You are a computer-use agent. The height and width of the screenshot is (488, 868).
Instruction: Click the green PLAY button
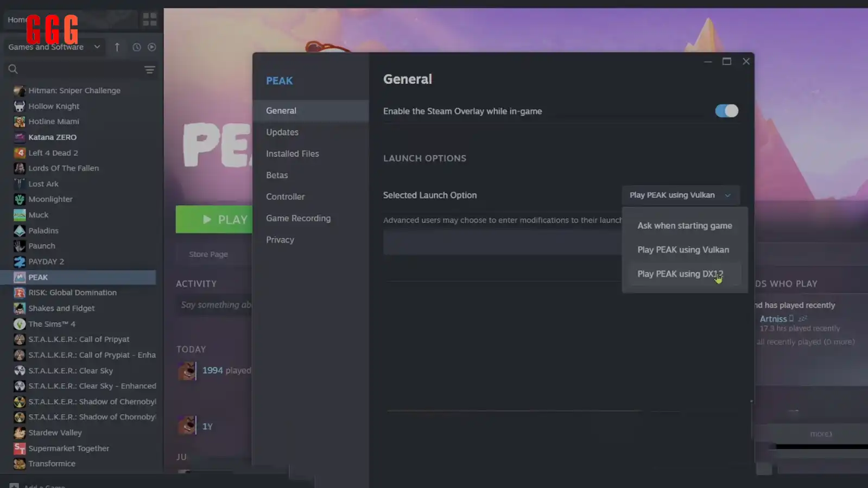tap(215, 219)
